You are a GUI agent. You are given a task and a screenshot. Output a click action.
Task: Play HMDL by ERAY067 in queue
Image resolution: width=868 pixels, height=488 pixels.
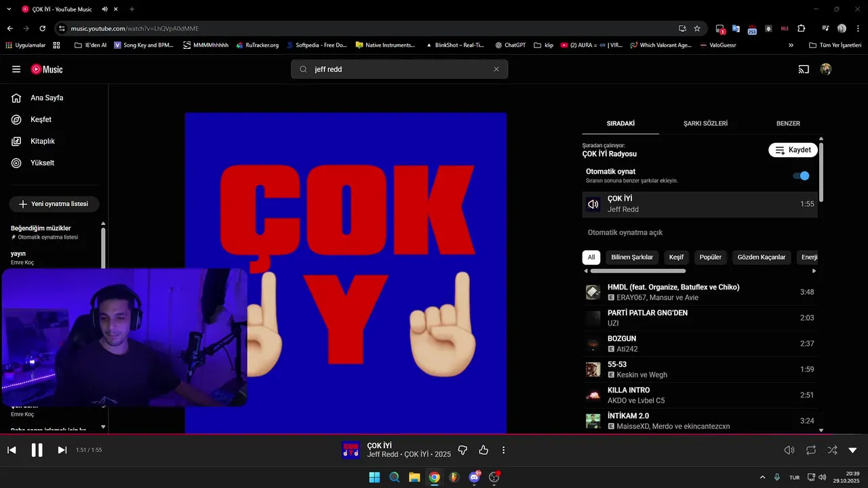point(700,292)
